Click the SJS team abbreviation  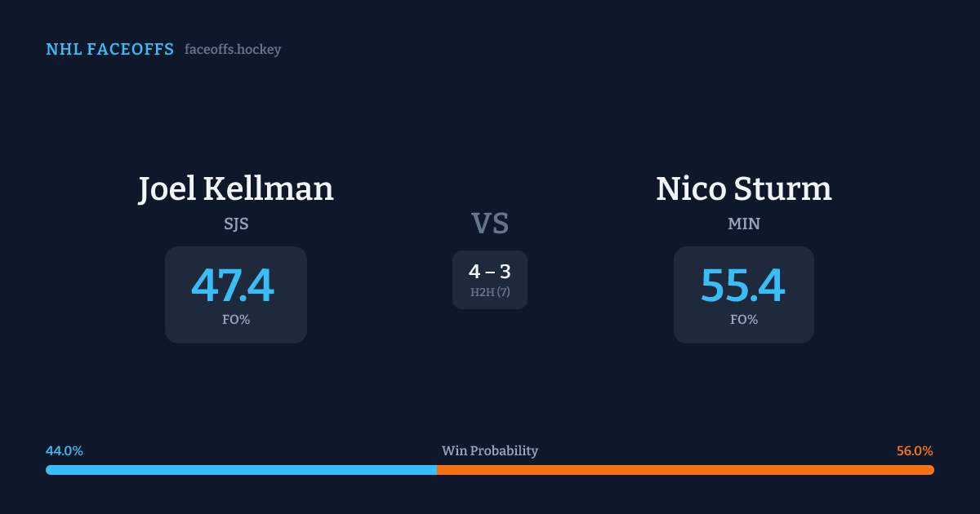click(x=236, y=224)
